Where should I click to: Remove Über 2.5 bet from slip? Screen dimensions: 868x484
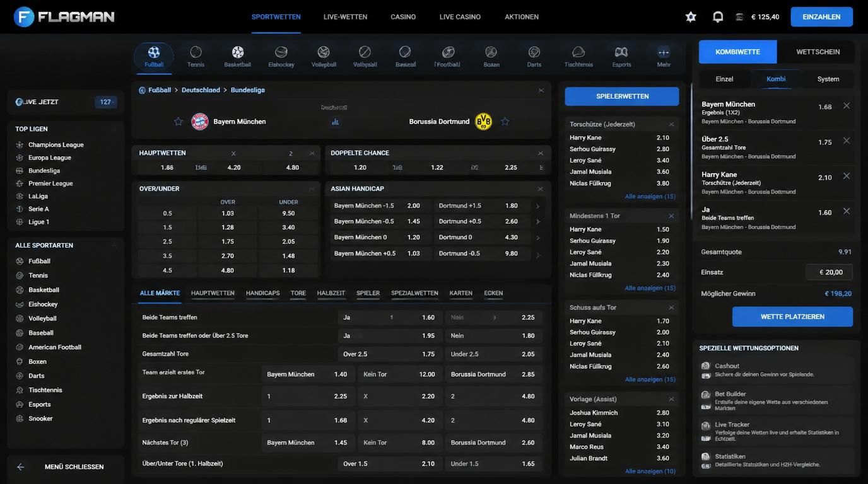(x=847, y=141)
